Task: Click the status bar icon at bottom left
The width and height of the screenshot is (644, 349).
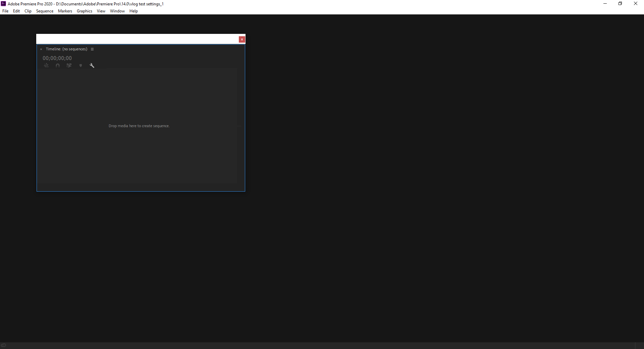Action: point(3,345)
